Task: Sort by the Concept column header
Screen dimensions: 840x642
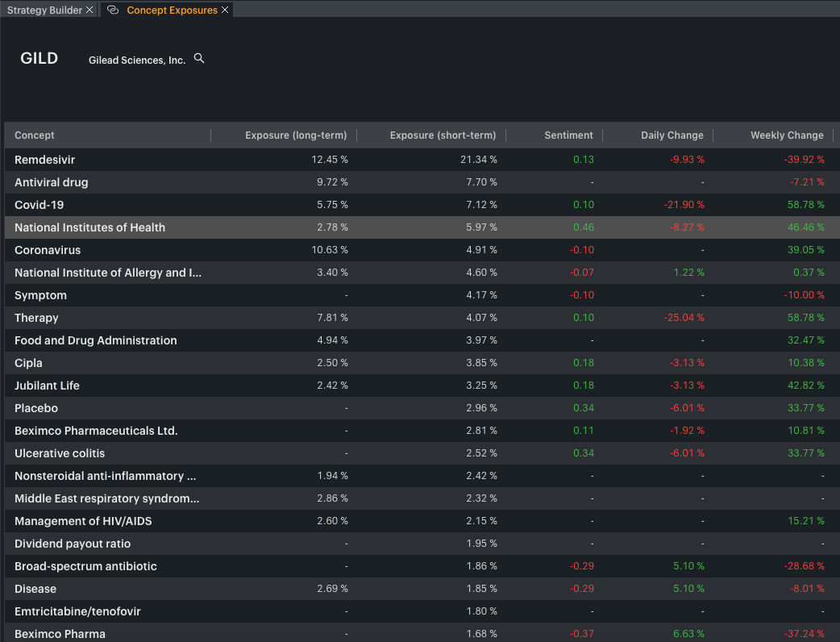Action: click(35, 135)
